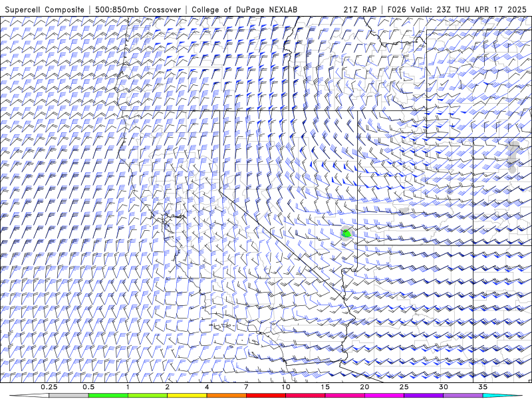Click the '10' legend value

coord(286,387)
